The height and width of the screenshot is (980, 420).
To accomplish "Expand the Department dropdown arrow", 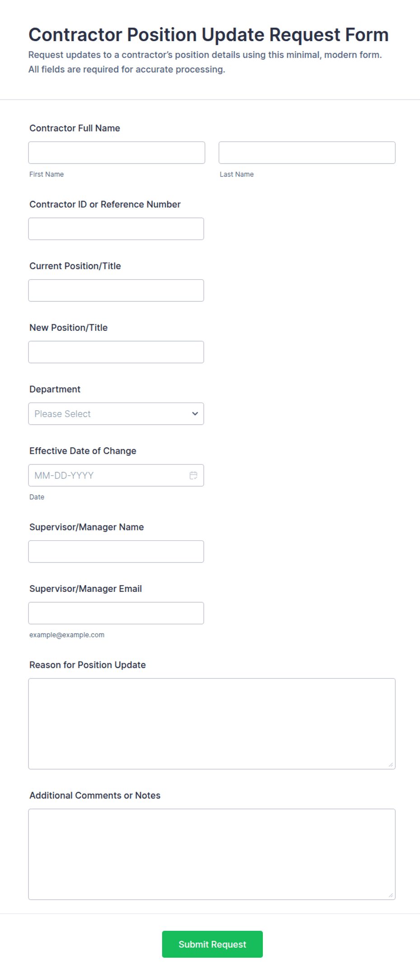I will pos(195,414).
